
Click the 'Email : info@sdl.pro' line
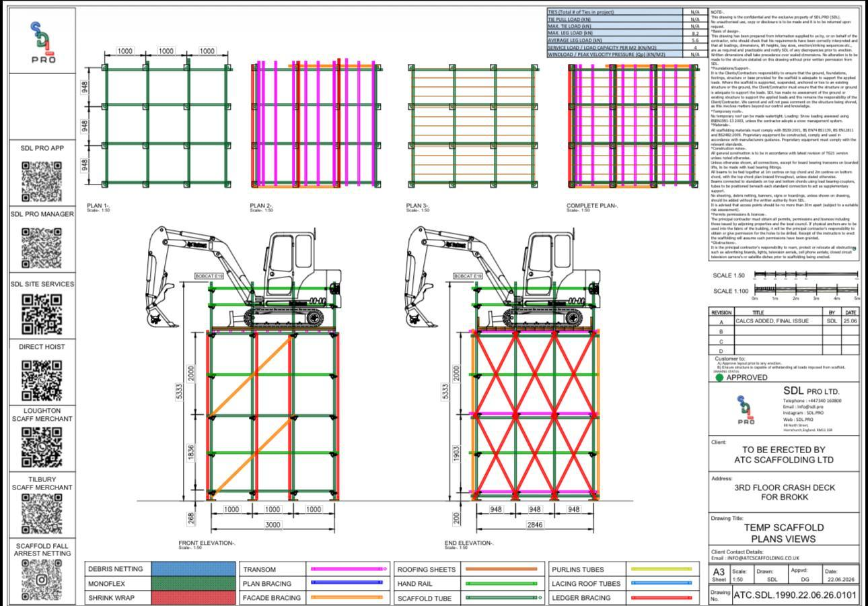coord(803,407)
